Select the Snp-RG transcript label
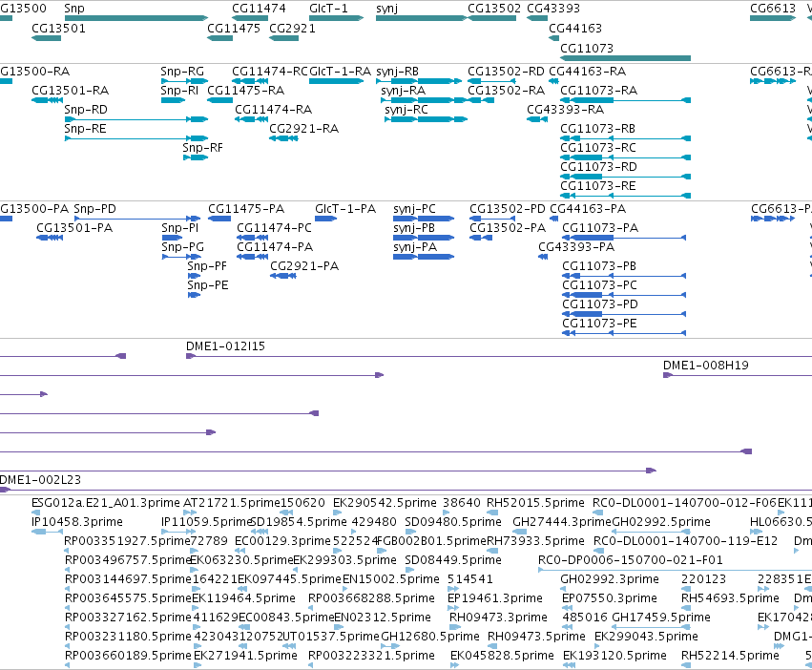 point(182,72)
